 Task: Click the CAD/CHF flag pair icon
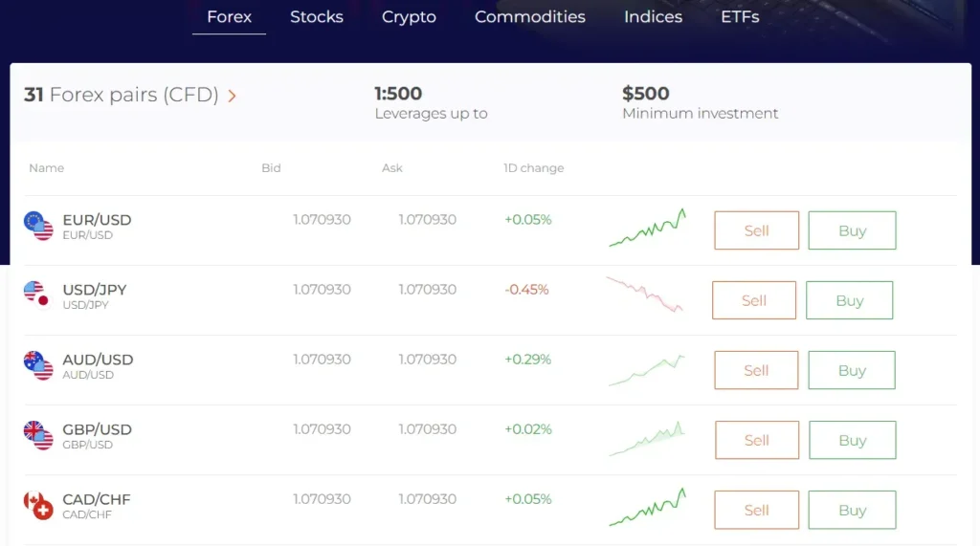pos(38,505)
